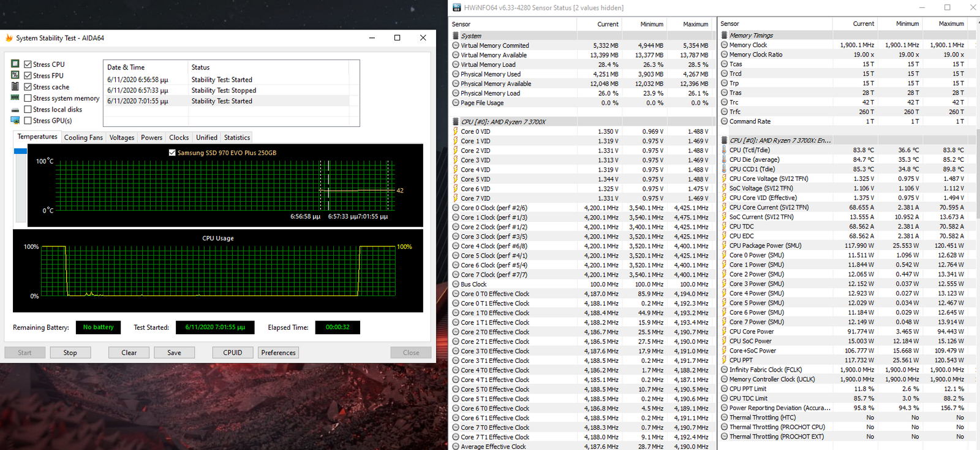Click the disk icon beside Stress local disks

point(15,109)
